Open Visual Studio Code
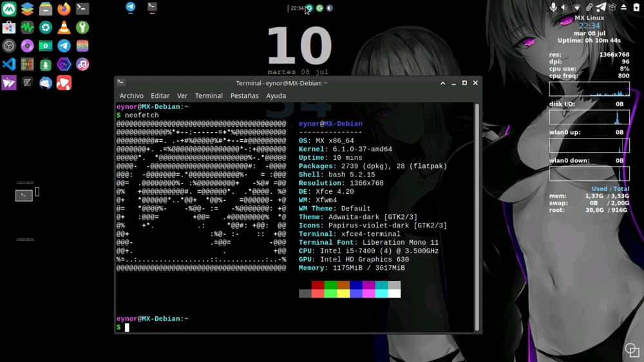Viewport: 644px width, 362px height. [9, 64]
